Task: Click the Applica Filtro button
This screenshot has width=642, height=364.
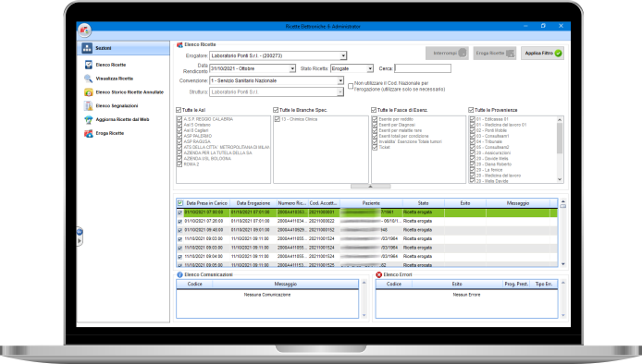Action: tap(542, 54)
